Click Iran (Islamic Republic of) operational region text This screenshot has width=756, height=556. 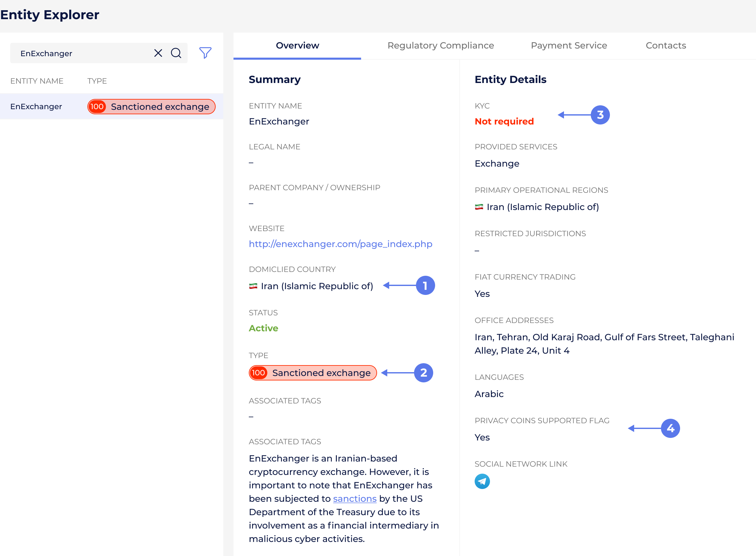[543, 207]
